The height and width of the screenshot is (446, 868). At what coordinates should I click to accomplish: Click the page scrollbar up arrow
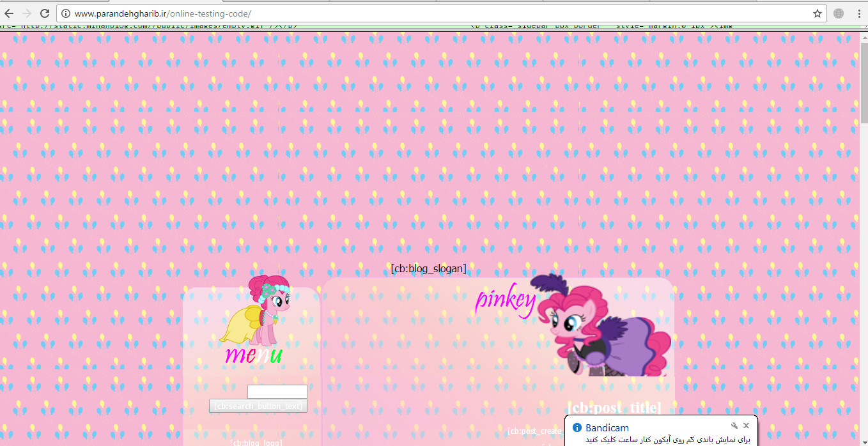click(x=864, y=38)
